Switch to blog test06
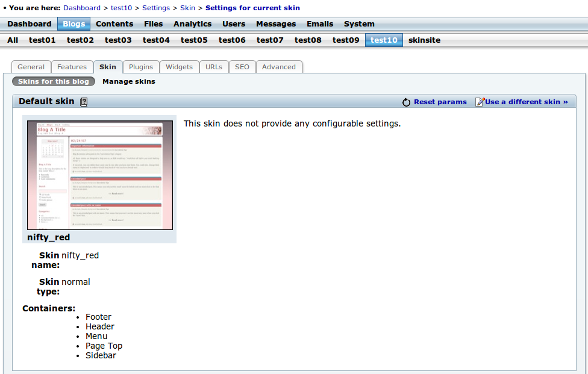The height and width of the screenshot is (374, 588). (x=232, y=40)
